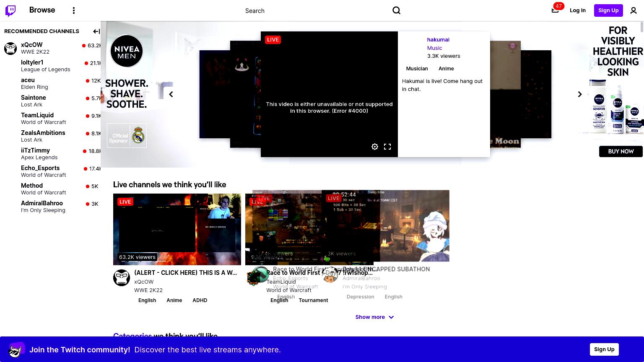The width and height of the screenshot is (644, 362).
Task: Click the page vertical scrollbar
Action: click(x=641, y=27)
